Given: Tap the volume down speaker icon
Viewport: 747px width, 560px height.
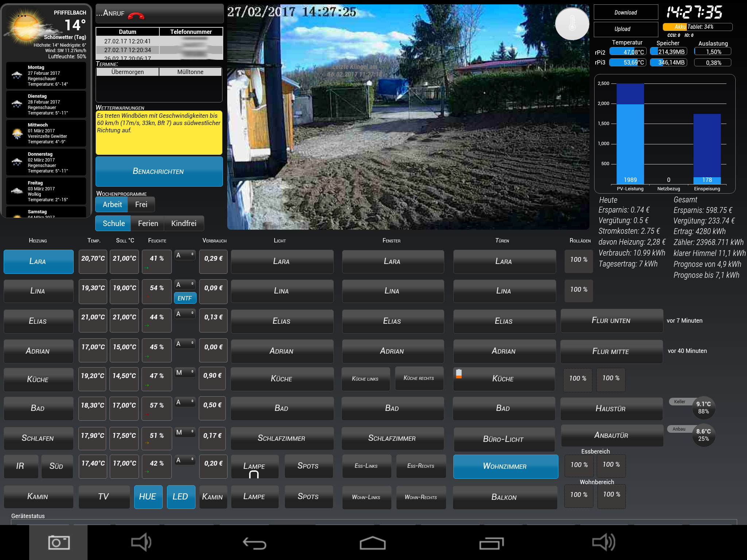Looking at the screenshot, I should click(x=141, y=542).
